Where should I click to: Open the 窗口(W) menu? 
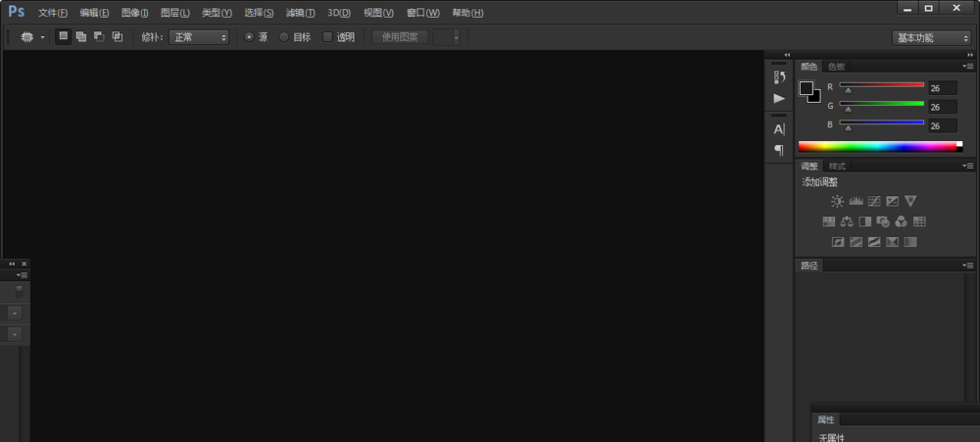(422, 13)
